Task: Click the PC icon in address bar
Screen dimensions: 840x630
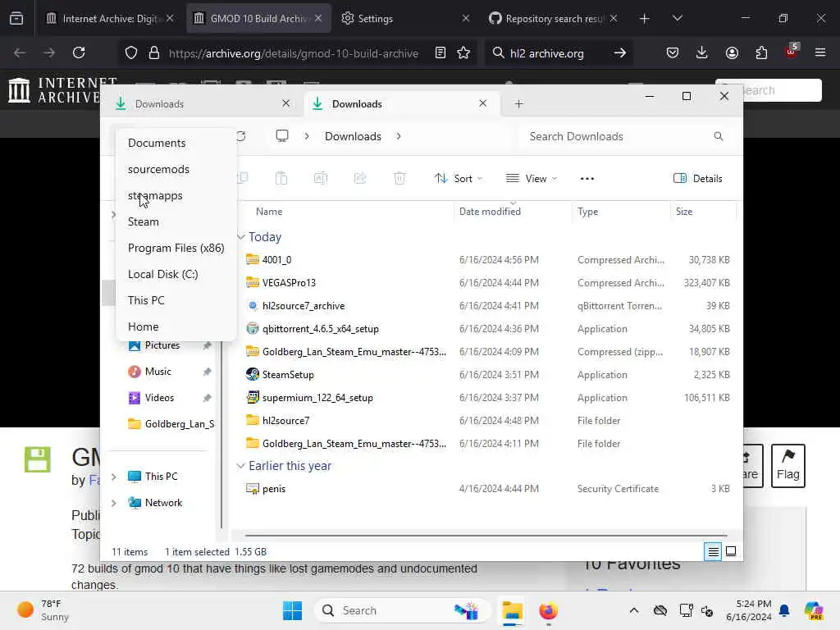Action: pyautogui.click(x=282, y=136)
